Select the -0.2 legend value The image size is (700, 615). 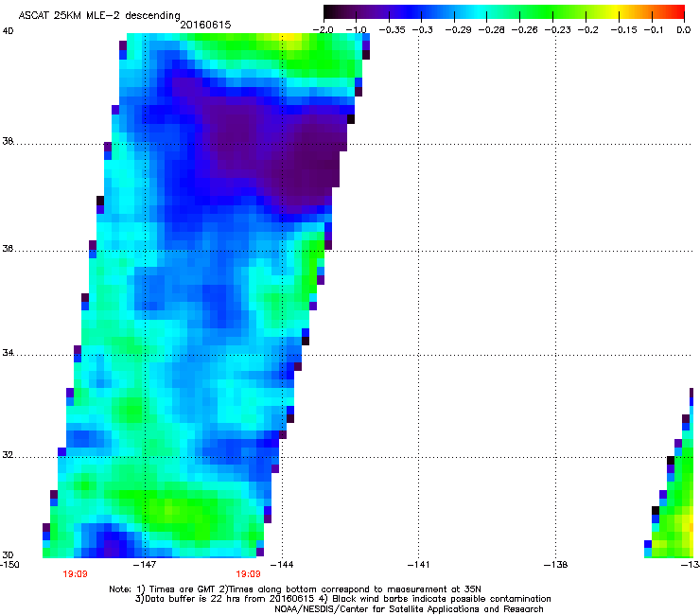tap(588, 30)
